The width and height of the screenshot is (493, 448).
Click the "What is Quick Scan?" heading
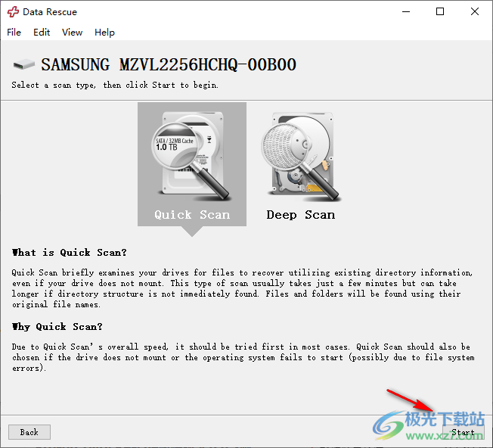[70, 253]
